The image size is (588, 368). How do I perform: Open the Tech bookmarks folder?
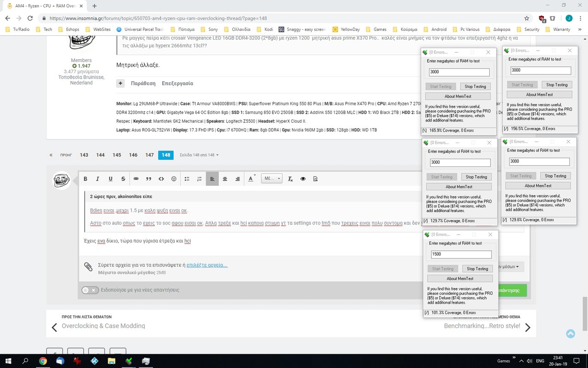pos(44,29)
